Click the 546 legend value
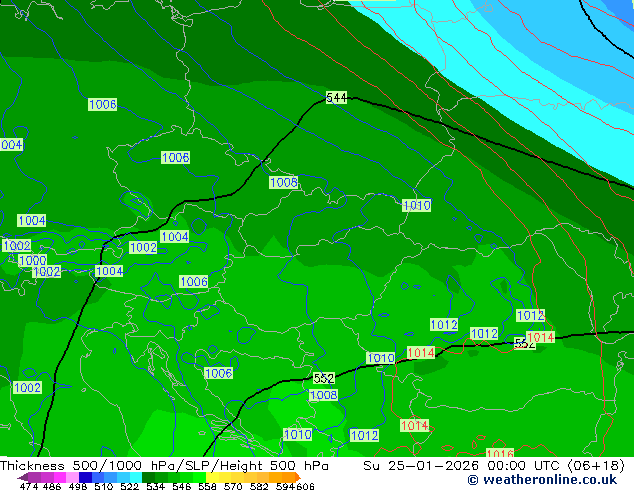The image size is (634, 490). [181, 486]
